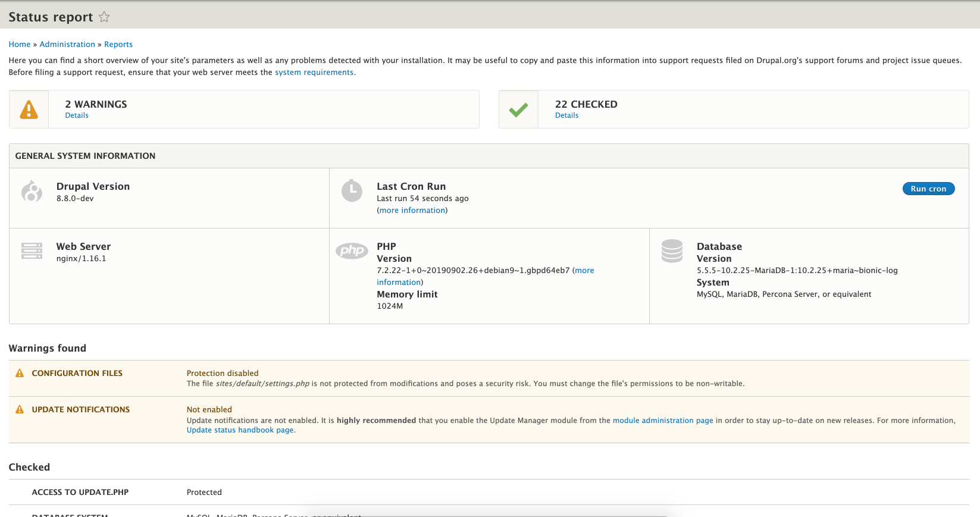This screenshot has width=980, height=517.
Task: Run cron now
Action: [x=928, y=189]
